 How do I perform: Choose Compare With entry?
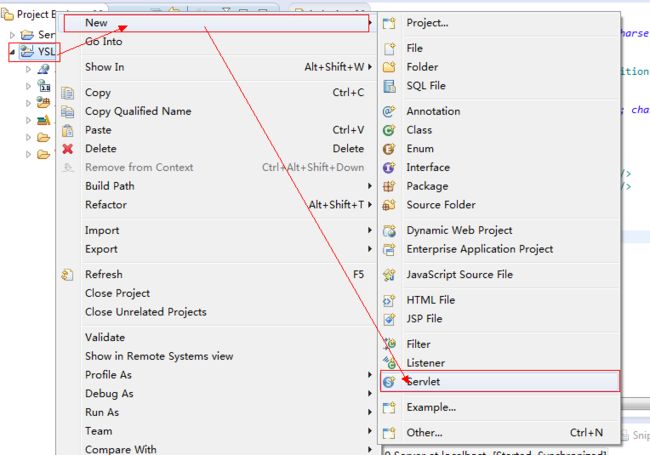click(216, 449)
